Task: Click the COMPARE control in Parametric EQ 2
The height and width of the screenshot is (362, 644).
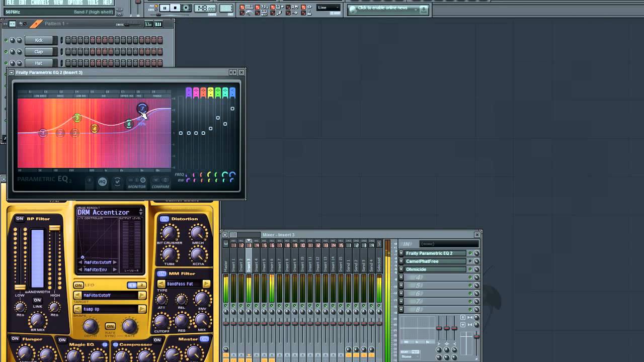Action: pos(160,183)
